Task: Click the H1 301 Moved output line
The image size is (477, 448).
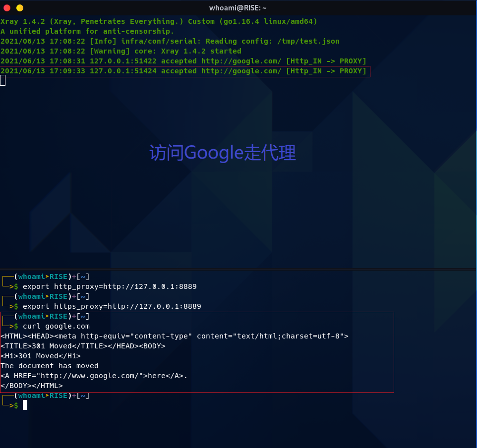Action: (x=41, y=356)
